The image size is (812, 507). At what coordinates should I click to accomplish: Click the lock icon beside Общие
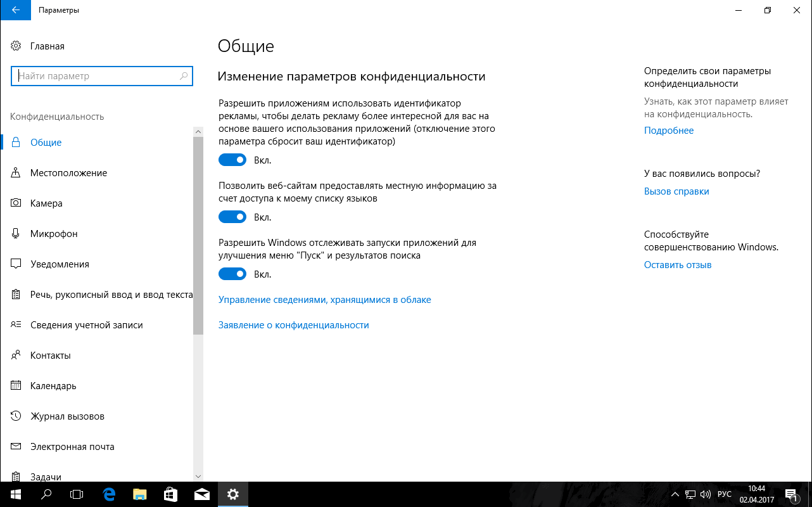point(16,143)
